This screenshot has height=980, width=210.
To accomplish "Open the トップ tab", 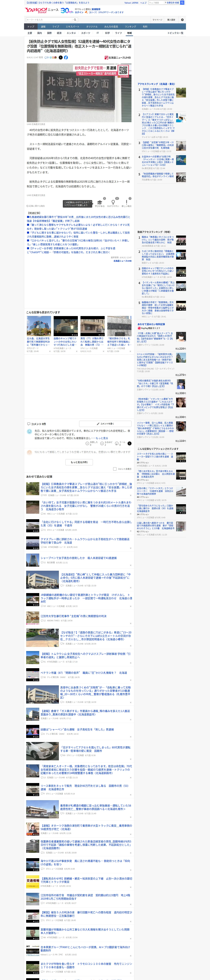I will 31,27.
